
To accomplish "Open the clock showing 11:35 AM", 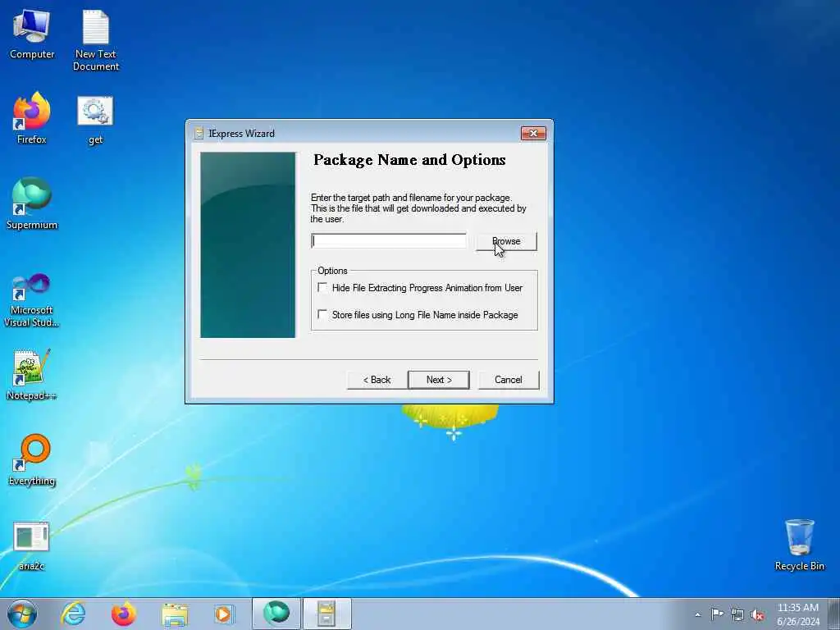I will [797, 614].
